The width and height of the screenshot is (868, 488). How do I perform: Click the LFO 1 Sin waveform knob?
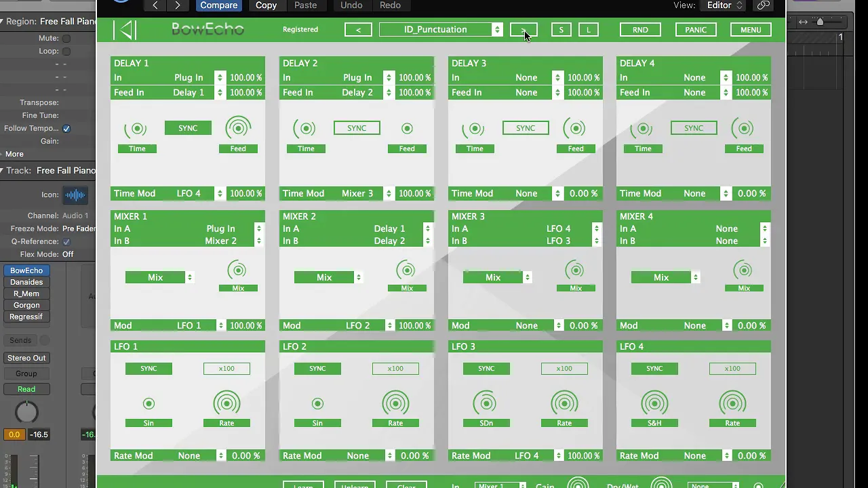tap(149, 403)
